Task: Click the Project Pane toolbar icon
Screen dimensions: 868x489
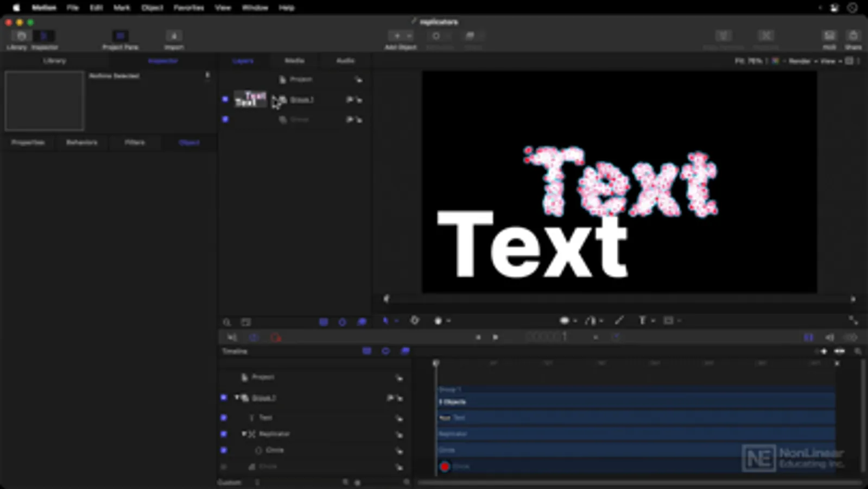Action: pos(120,36)
